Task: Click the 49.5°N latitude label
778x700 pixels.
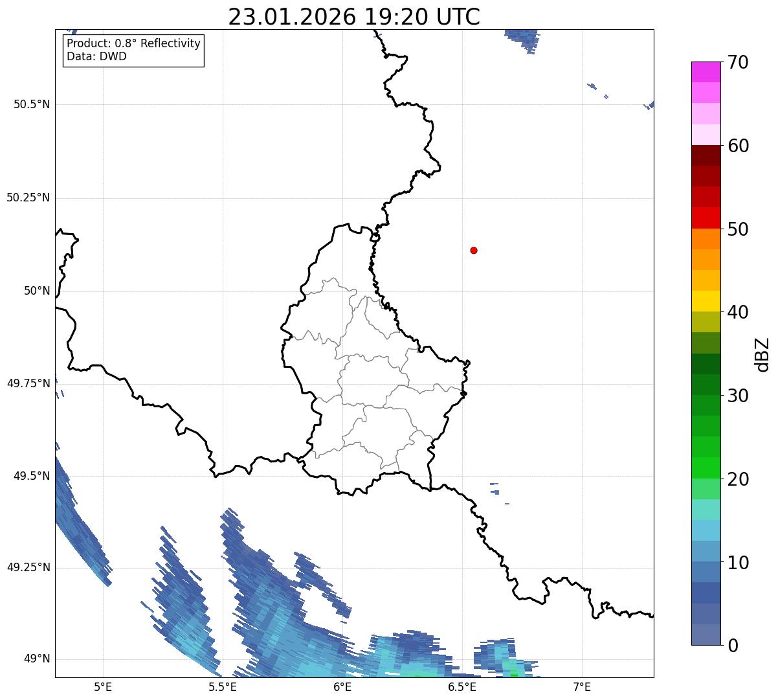Action: pyautogui.click(x=32, y=476)
